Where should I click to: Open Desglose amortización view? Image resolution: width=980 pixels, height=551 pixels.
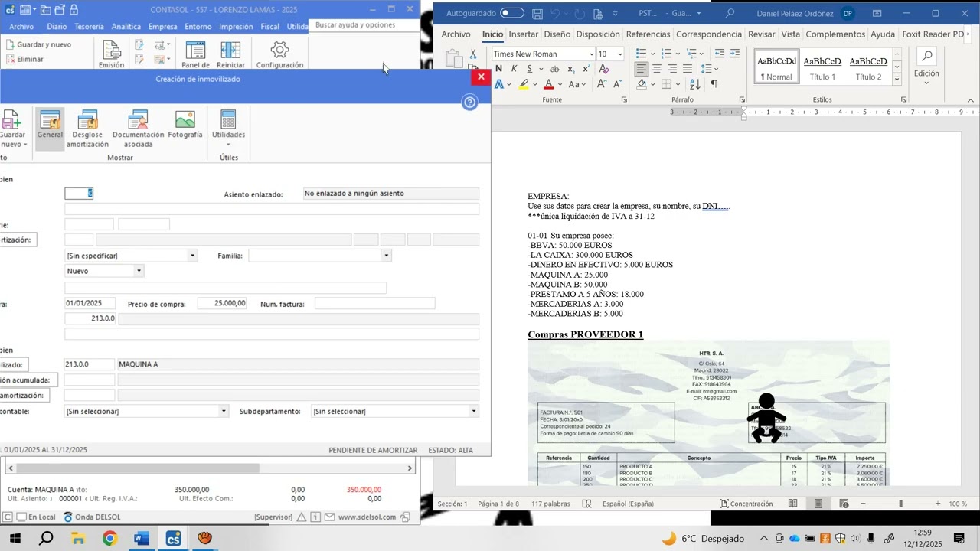(87, 129)
